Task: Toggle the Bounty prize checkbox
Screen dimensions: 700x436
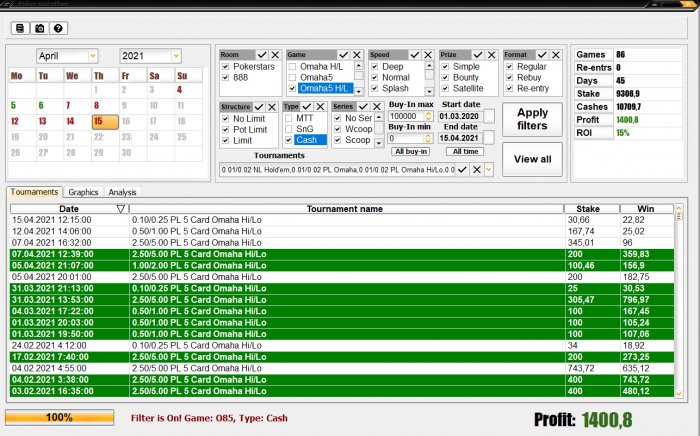Action: [x=445, y=78]
